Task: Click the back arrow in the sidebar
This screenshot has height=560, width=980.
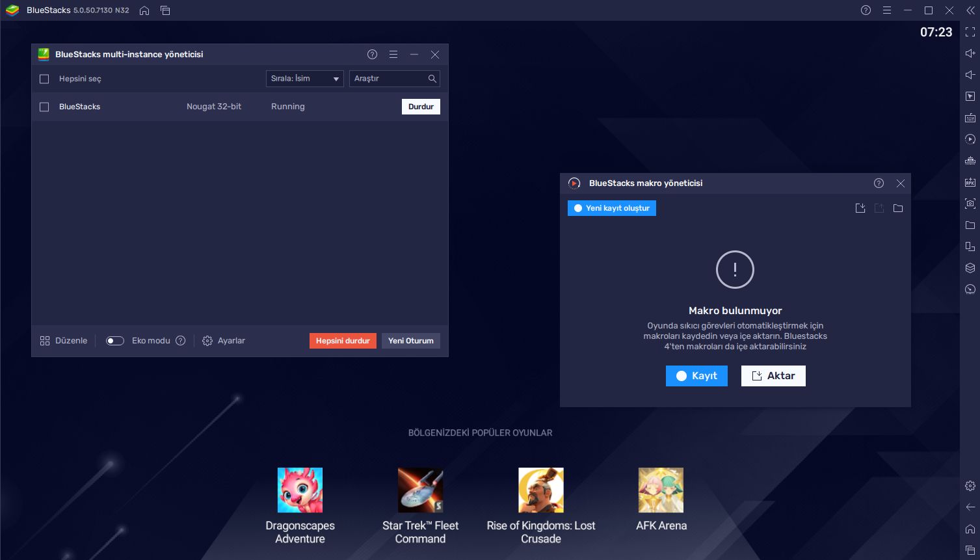Action: [970, 507]
